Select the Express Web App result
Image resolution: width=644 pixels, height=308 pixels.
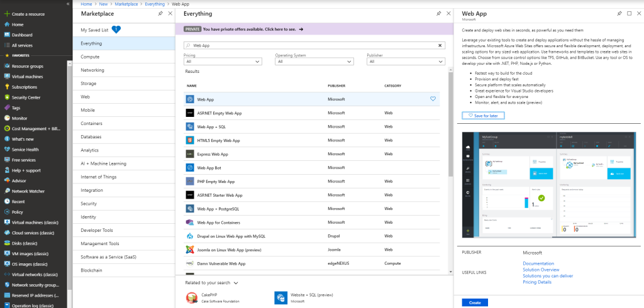coord(312,154)
